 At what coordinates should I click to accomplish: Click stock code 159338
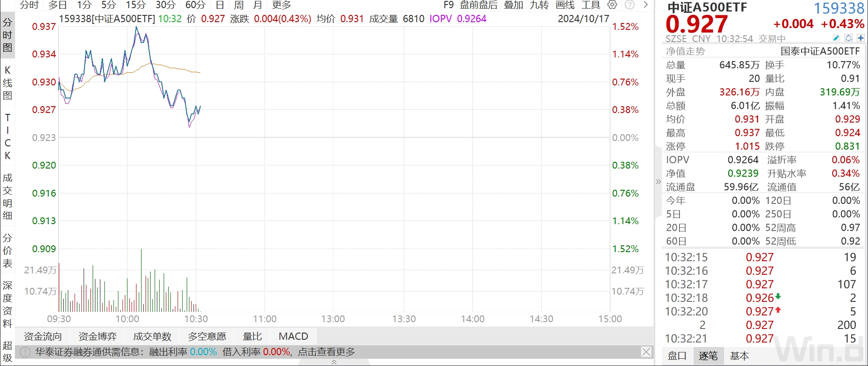coord(839,8)
